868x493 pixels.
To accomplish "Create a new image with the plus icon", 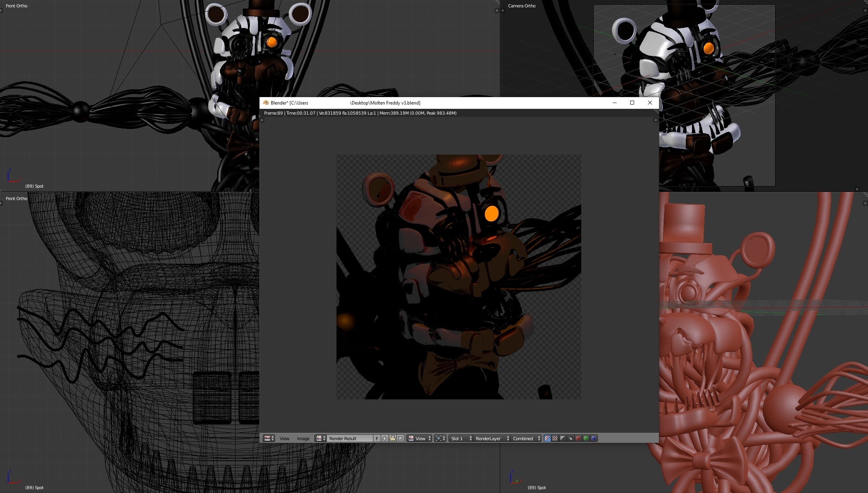I will (385, 438).
